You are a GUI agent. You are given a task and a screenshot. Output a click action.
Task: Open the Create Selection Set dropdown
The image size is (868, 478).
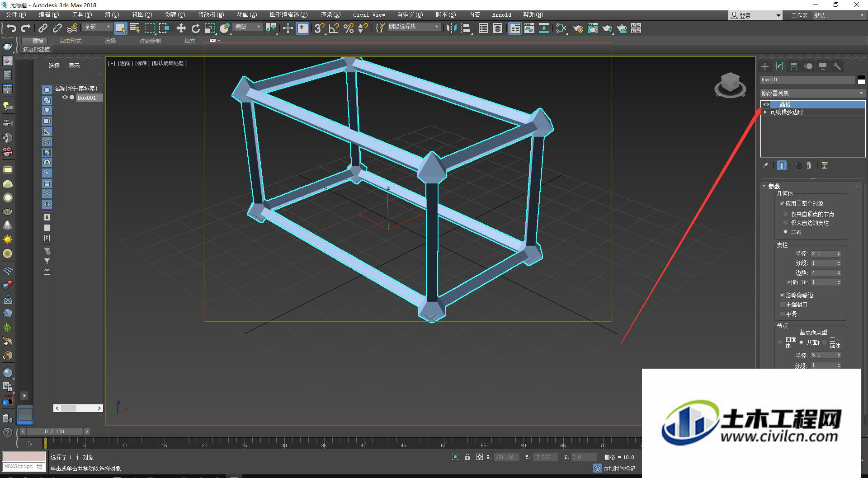point(414,27)
